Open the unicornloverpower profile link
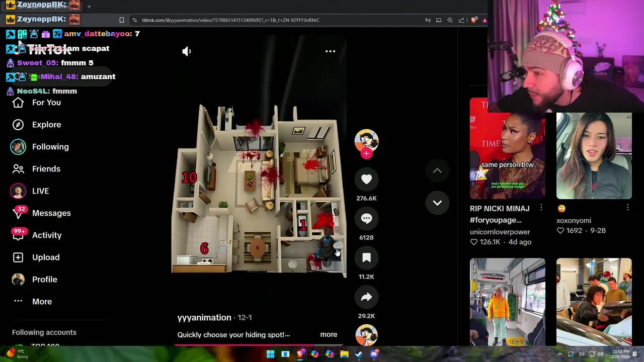This screenshot has height=362, width=644. click(500, 232)
